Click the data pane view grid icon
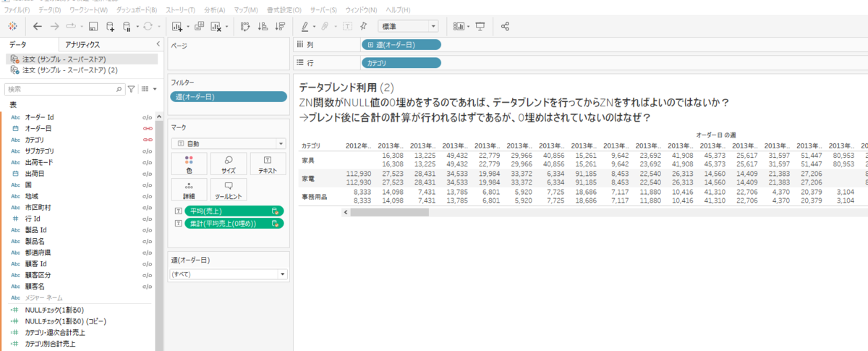Image resolution: width=868 pixels, height=351 pixels. 145,89
